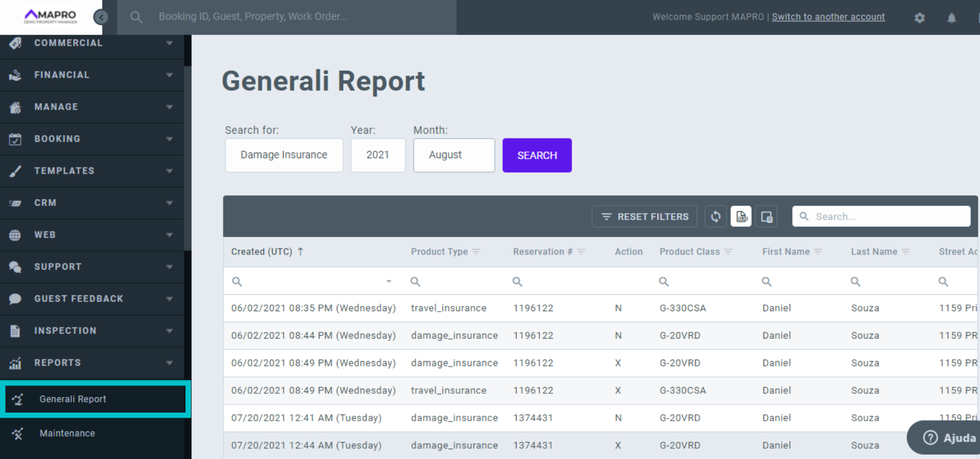Click the Reservation # column filter icon
Viewport: 980px width, 459px height.
point(581,252)
